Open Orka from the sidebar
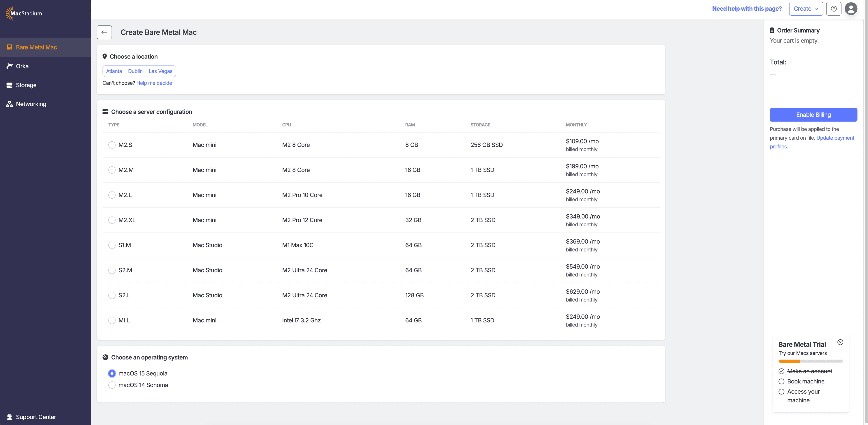The width and height of the screenshot is (868, 425). (22, 66)
